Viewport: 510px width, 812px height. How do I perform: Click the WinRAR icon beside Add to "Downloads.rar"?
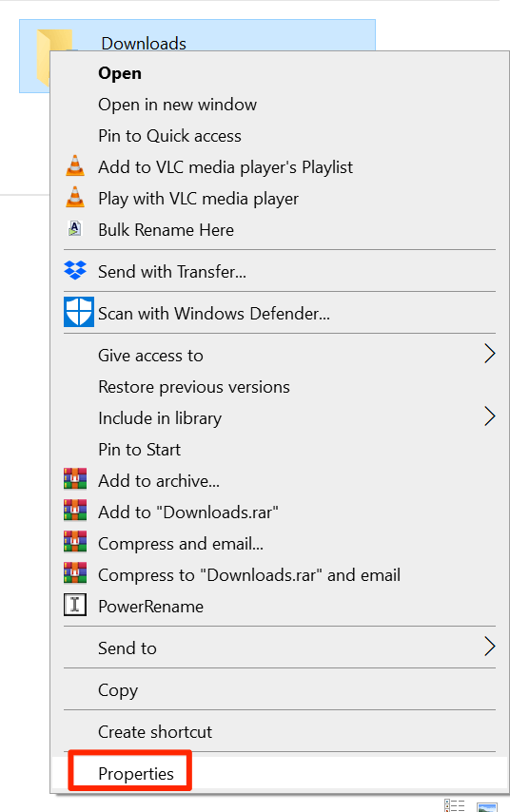[x=75, y=510]
